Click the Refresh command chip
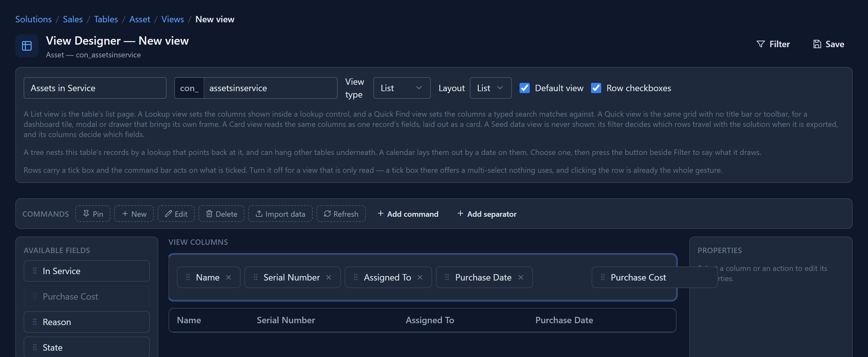The width and height of the screenshot is (868, 357). coord(341,214)
